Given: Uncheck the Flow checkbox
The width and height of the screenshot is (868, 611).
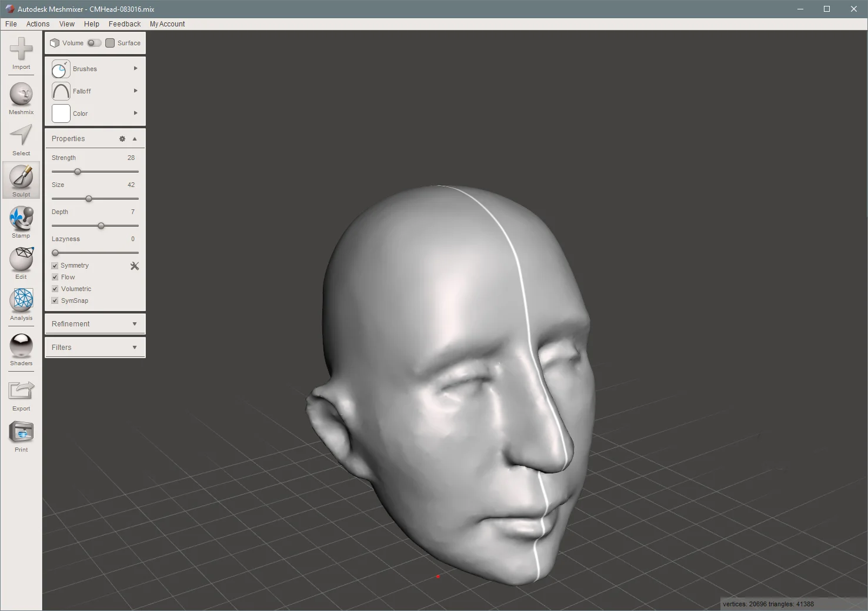Looking at the screenshot, I should (55, 277).
